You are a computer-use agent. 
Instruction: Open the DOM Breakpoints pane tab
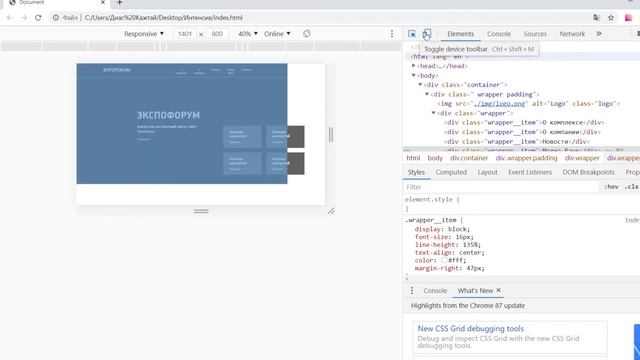pyautogui.click(x=588, y=172)
